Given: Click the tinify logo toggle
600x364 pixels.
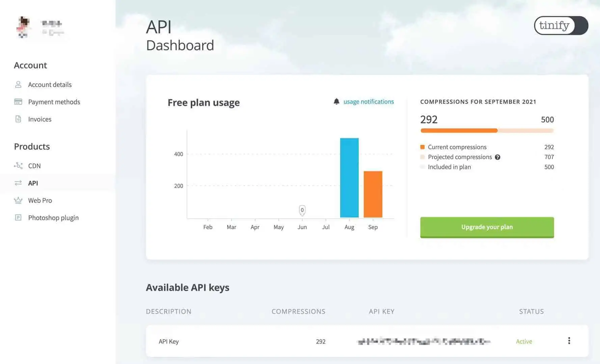Looking at the screenshot, I should (561, 25).
